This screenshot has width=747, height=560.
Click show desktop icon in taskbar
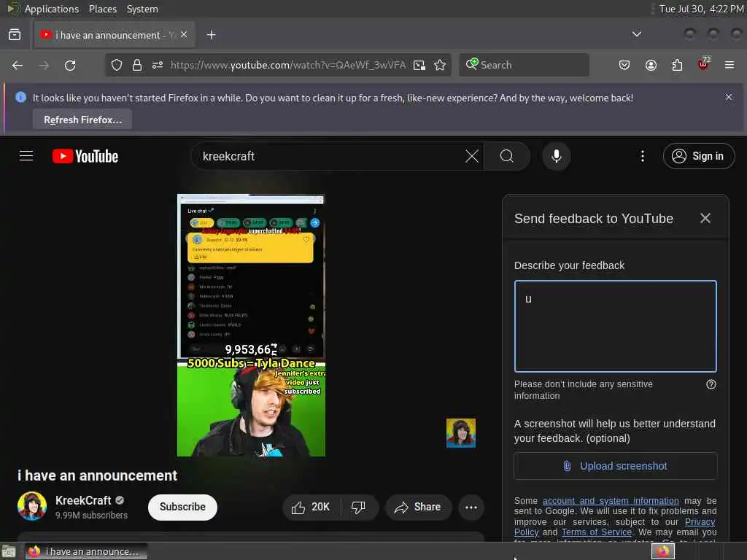tap(9, 552)
